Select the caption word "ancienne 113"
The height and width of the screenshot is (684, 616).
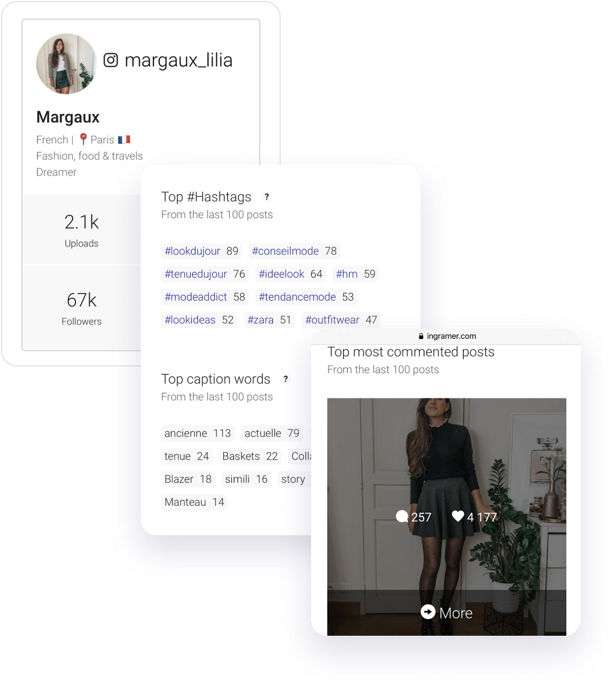click(198, 433)
